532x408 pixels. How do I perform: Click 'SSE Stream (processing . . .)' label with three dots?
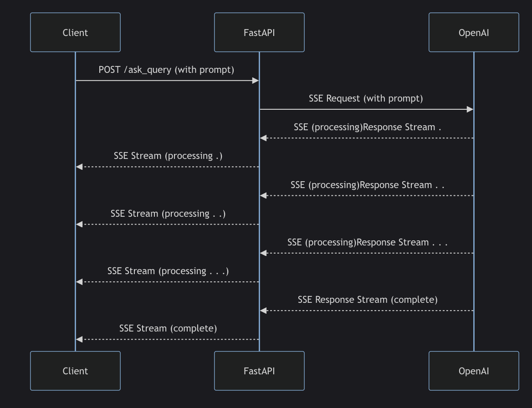click(x=168, y=271)
